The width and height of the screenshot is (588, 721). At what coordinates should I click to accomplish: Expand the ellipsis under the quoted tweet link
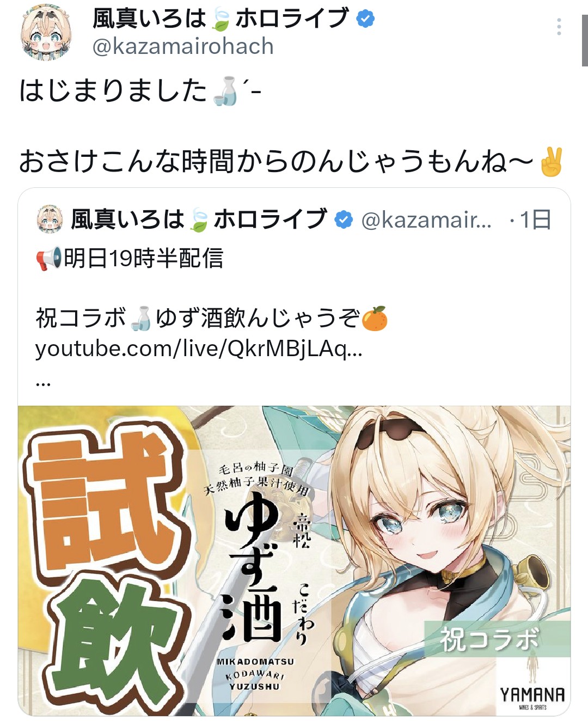(x=43, y=383)
